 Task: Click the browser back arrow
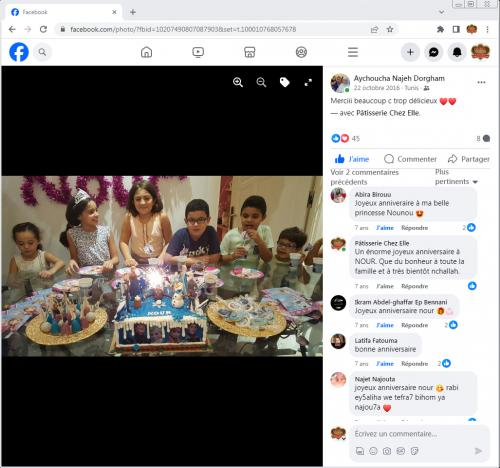[x=12, y=29]
